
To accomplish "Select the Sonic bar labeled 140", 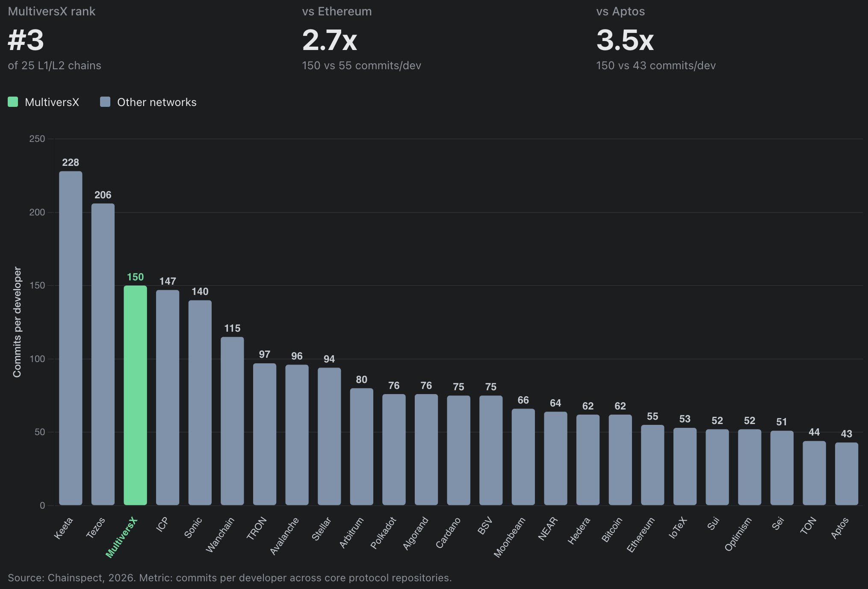I will (x=200, y=403).
